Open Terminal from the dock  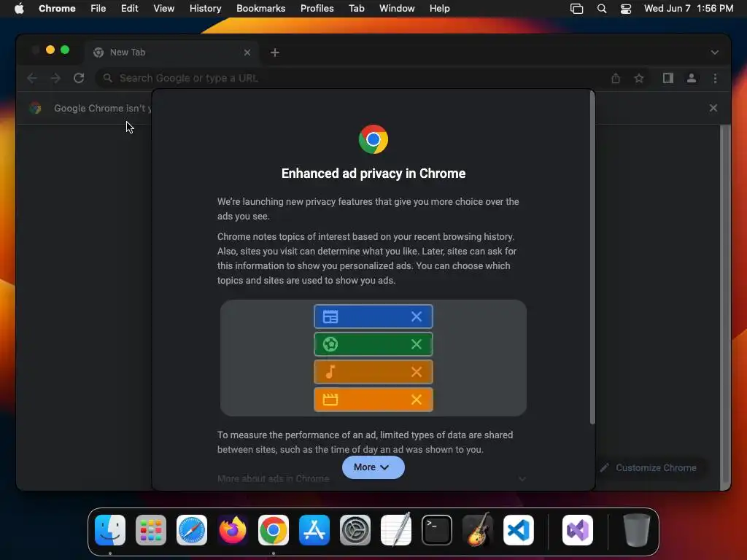click(x=437, y=530)
